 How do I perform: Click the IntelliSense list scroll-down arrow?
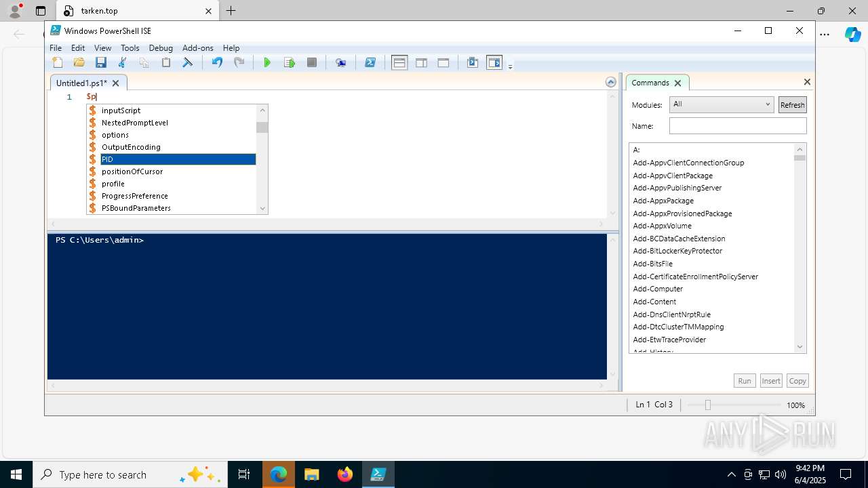262,208
